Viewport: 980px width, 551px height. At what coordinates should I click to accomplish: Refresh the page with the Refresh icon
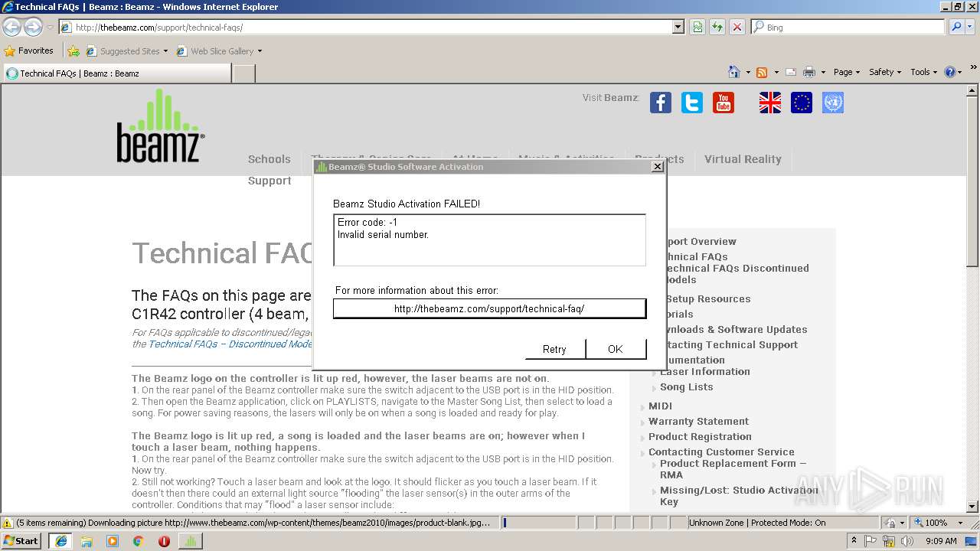pyautogui.click(x=717, y=27)
